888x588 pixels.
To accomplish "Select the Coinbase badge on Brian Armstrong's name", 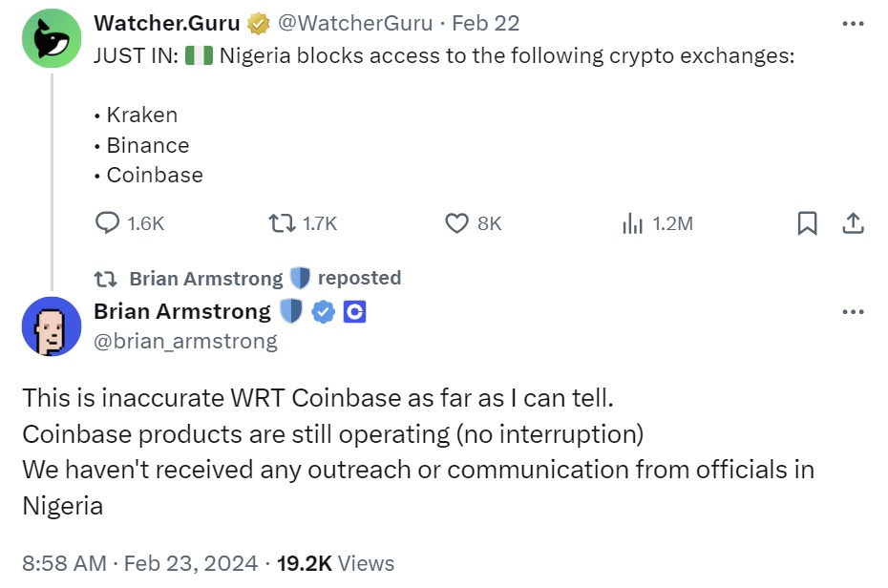I will [354, 310].
